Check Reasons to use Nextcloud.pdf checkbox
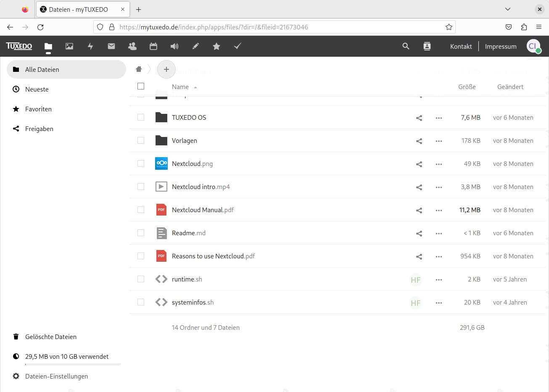Viewport: 549px width, 392px height. click(141, 256)
